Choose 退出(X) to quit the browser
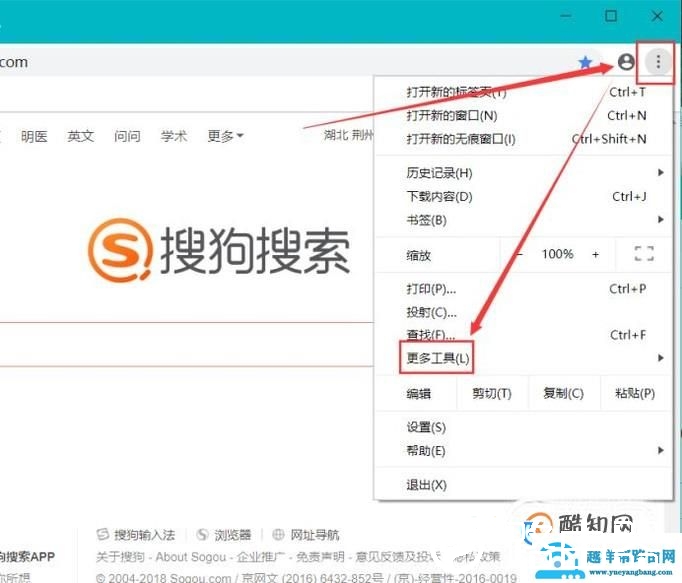 point(524,485)
